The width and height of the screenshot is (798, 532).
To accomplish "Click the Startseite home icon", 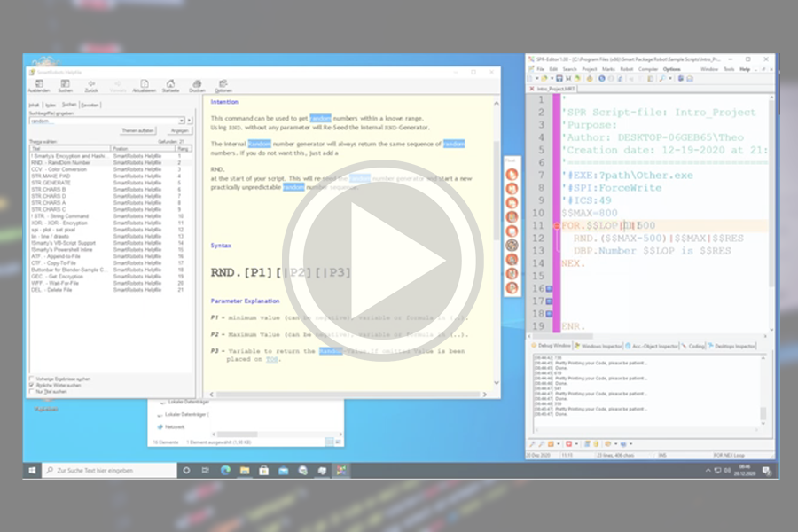I will click(170, 84).
